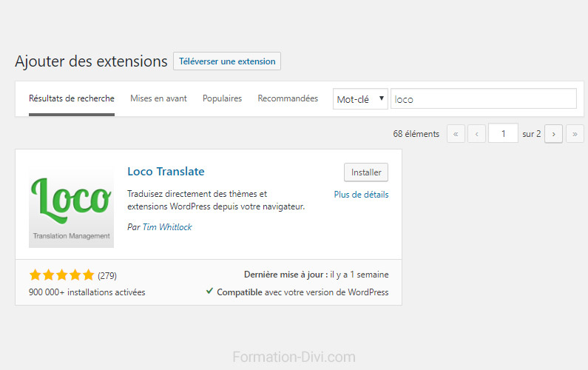Go to the next results page
This screenshot has height=370, width=588.
coord(553,134)
